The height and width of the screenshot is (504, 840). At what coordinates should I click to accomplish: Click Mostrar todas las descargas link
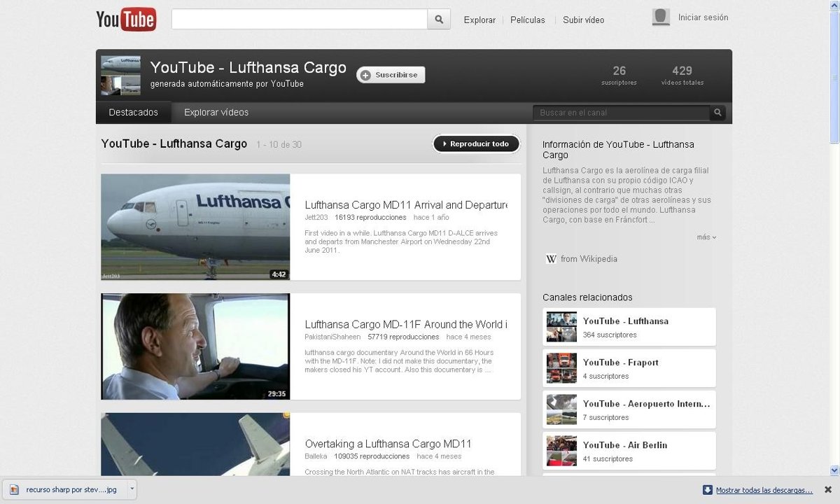764,490
